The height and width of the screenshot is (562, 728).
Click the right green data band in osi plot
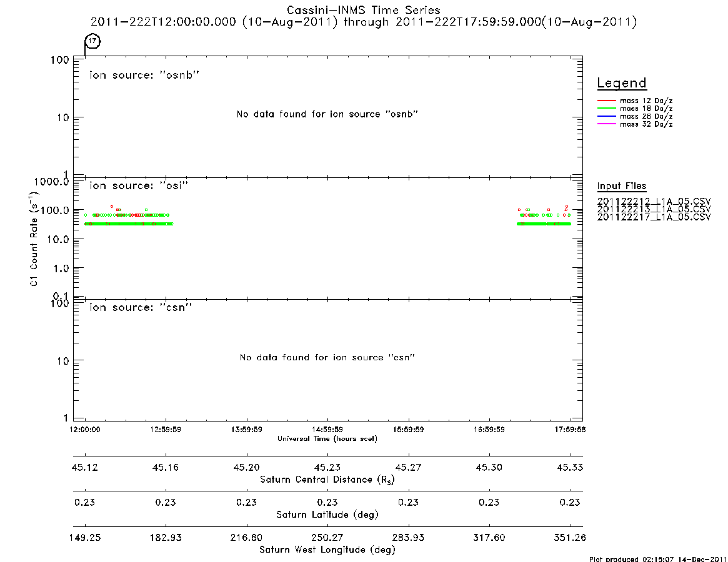(x=544, y=224)
